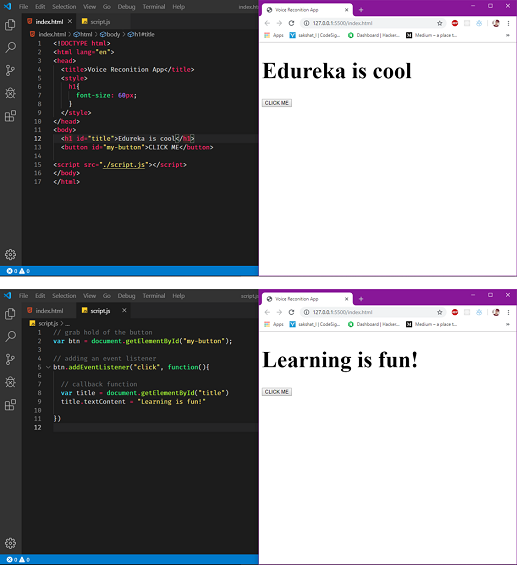Open Chrome three-dot menu above 'Learning is fun!'
The width and height of the screenshot is (517, 565).
click(508, 312)
